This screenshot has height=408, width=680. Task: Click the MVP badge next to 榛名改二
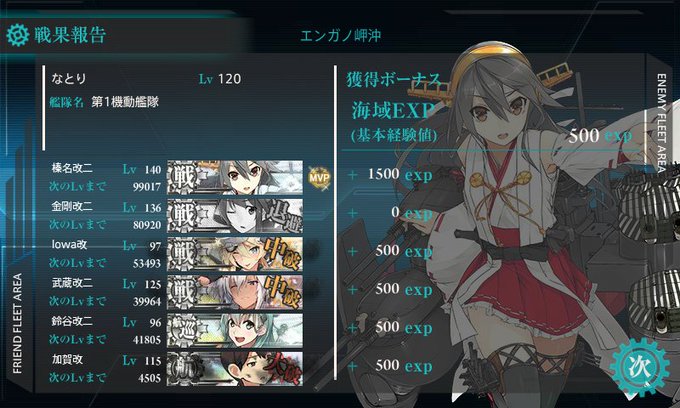point(319,178)
